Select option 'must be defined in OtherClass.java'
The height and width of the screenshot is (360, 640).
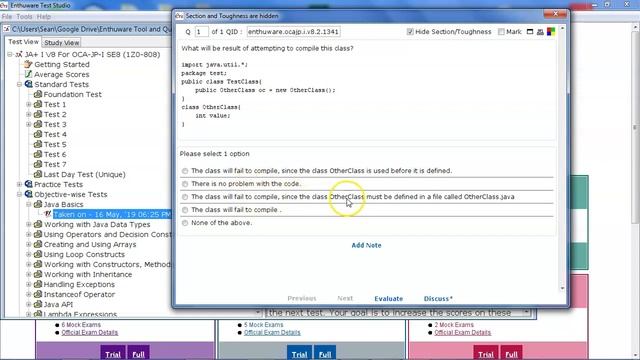pyautogui.click(x=185, y=197)
